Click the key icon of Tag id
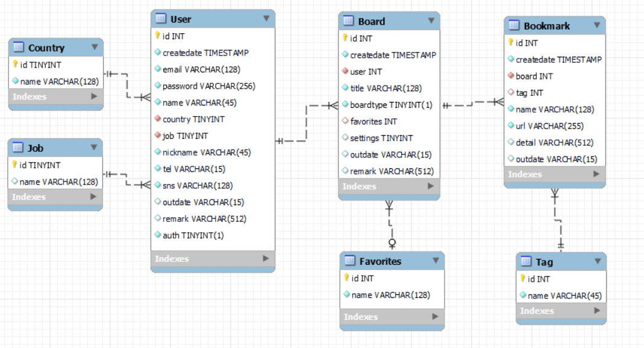 click(x=523, y=279)
